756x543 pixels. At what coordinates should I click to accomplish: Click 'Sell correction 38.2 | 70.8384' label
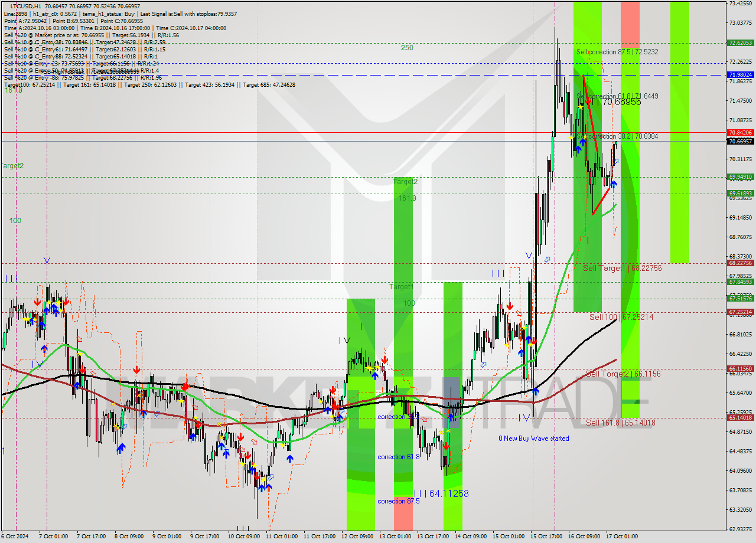click(x=617, y=136)
